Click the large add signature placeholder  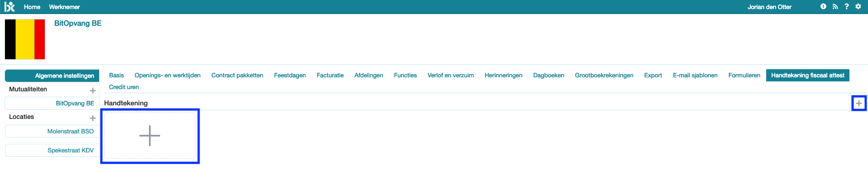150,136
